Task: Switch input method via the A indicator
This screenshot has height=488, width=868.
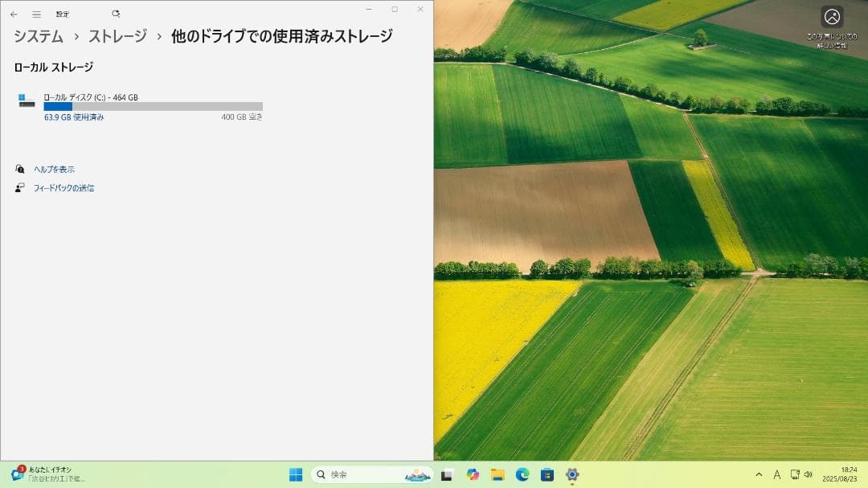Action: (777, 474)
